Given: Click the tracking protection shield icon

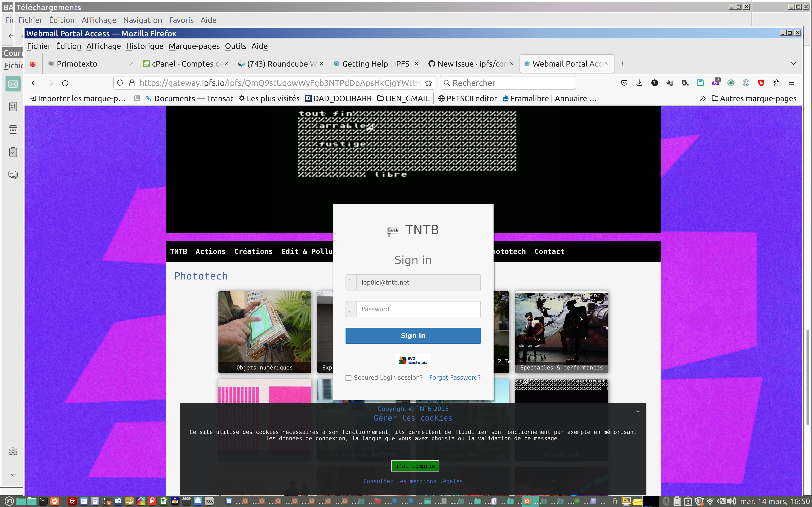Looking at the screenshot, I should (120, 83).
